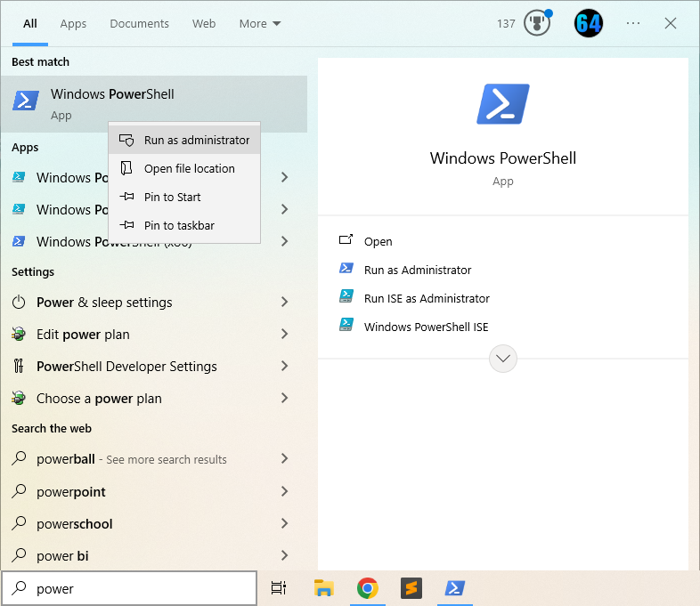This screenshot has width=700, height=606.
Task: Search the web for powerschool
Action: coord(154,523)
